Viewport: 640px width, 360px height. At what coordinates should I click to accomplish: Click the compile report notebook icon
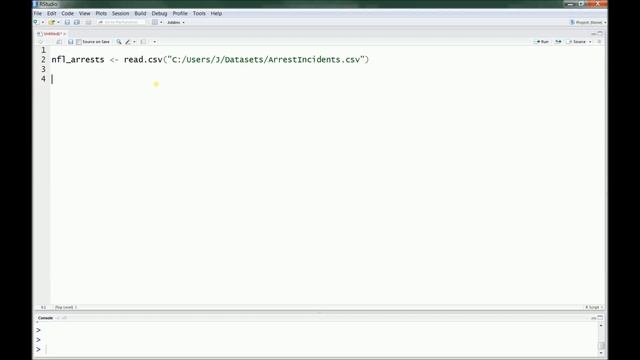click(x=143, y=42)
